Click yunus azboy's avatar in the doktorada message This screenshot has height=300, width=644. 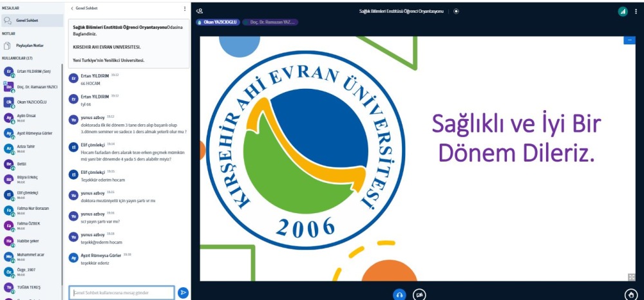point(73,120)
